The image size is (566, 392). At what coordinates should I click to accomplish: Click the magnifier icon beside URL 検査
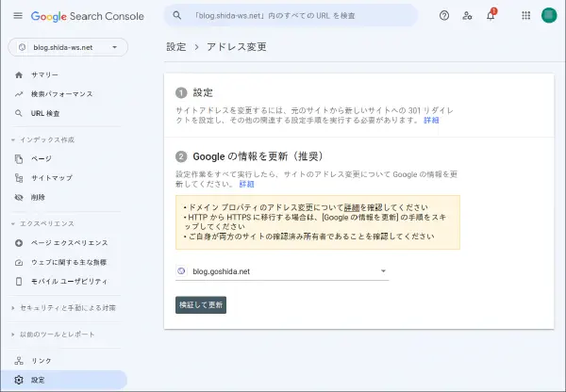(19, 113)
